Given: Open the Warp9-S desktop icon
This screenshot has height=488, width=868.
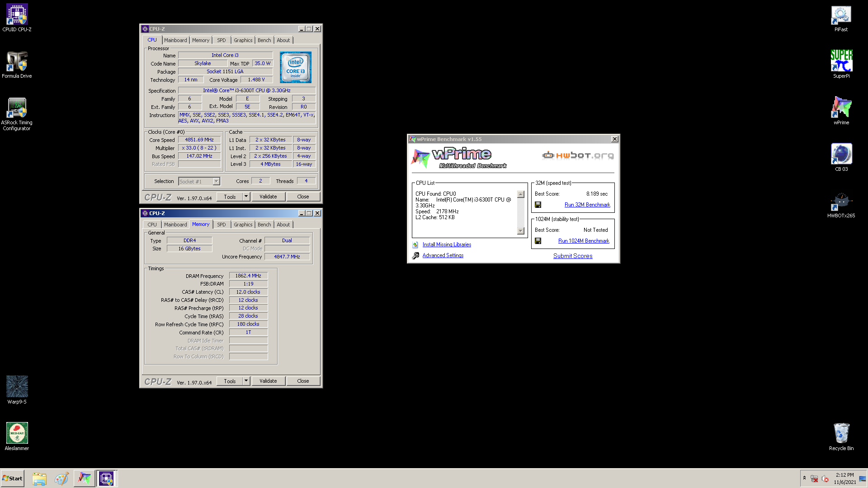Looking at the screenshot, I should (17, 390).
